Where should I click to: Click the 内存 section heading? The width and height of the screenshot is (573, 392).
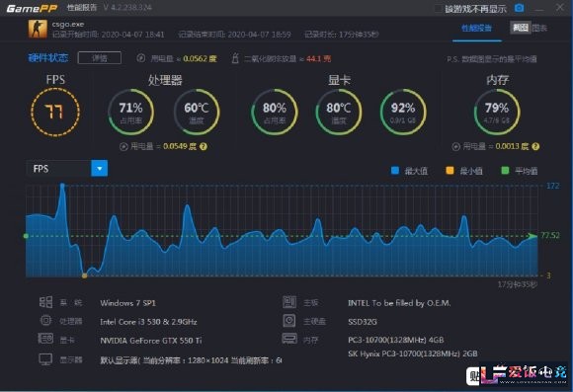point(497,80)
